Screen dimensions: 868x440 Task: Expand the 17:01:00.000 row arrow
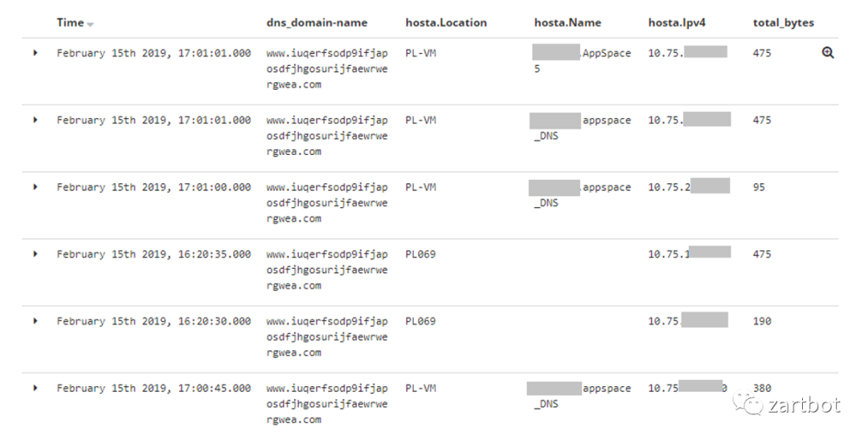35,187
